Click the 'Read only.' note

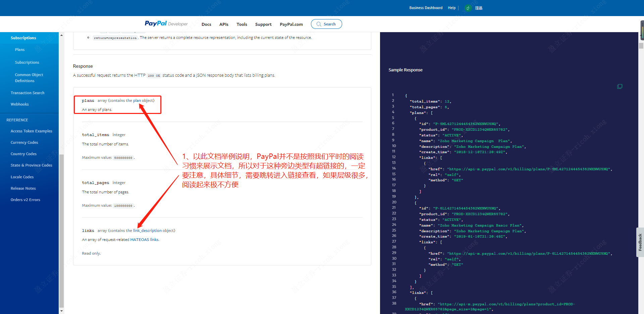(x=91, y=253)
